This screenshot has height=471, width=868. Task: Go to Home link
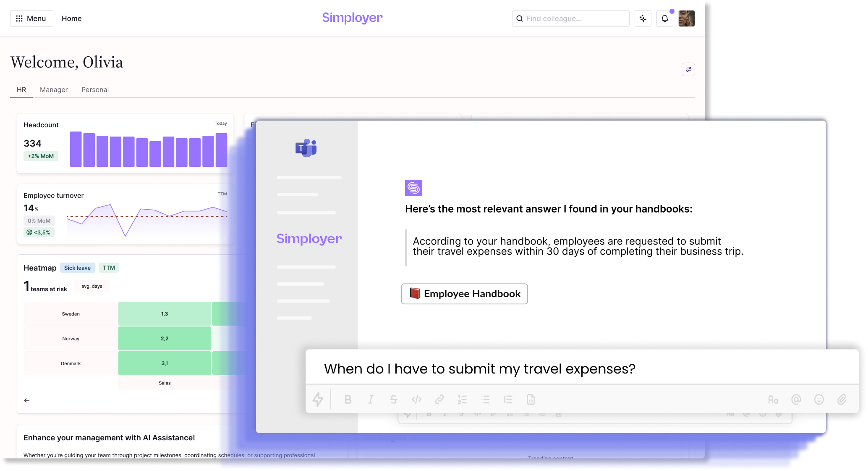point(72,18)
